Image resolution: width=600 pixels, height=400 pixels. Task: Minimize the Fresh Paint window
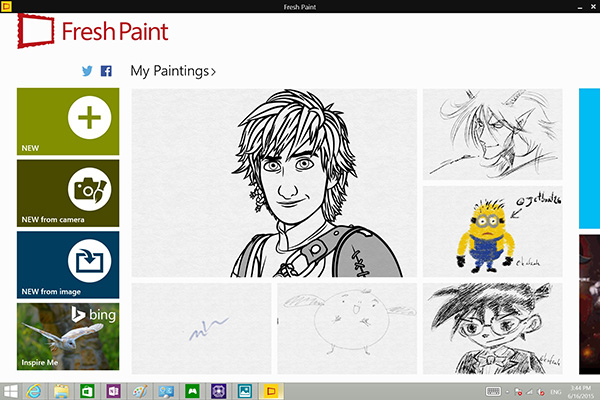[x=580, y=7]
